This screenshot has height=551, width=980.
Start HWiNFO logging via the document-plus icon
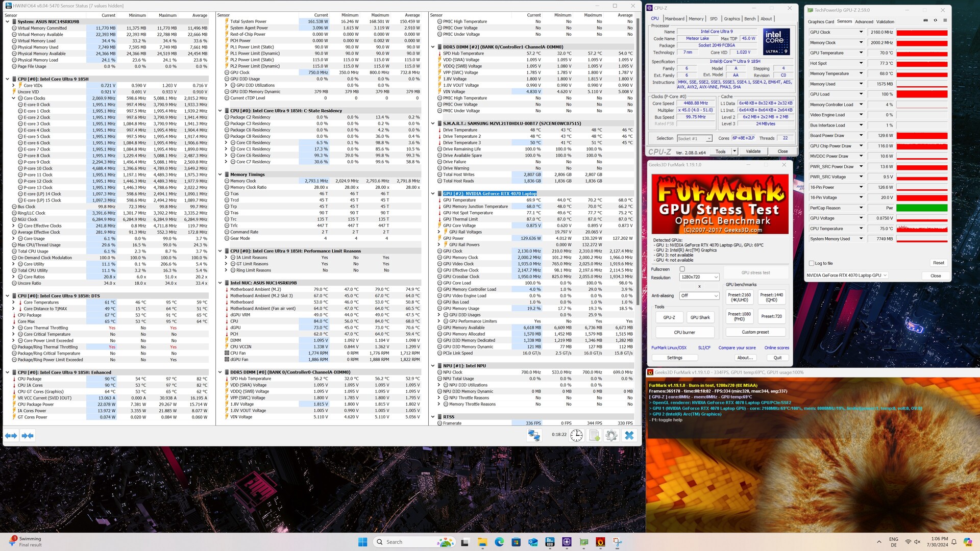(x=594, y=435)
